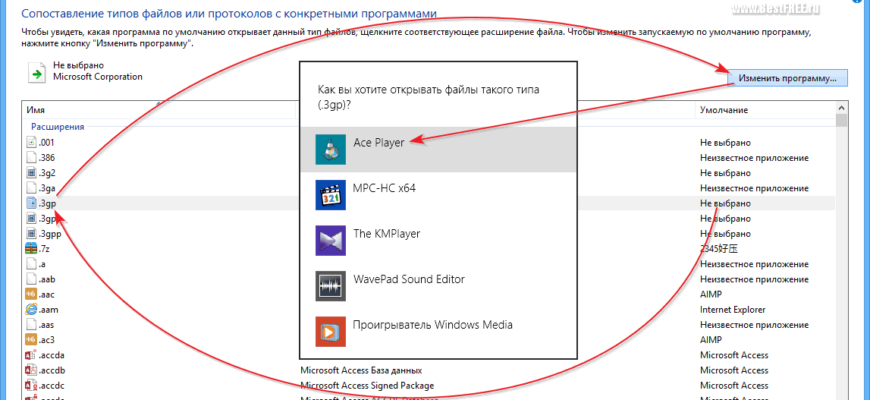Image resolution: width=870 pixels, height=400 pixels.
Task: Click Internet Explorer default for .aam
Action: pos(732,310)
